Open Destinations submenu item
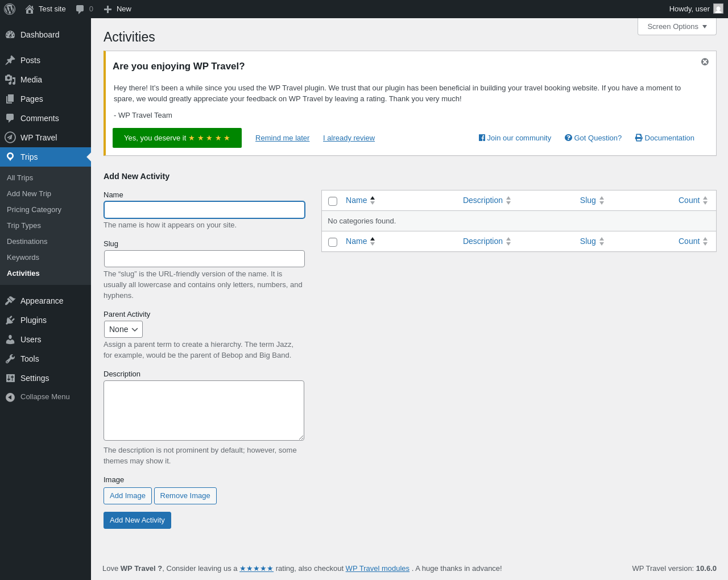Viewport: 728px width, 580px height. point(27,242)
